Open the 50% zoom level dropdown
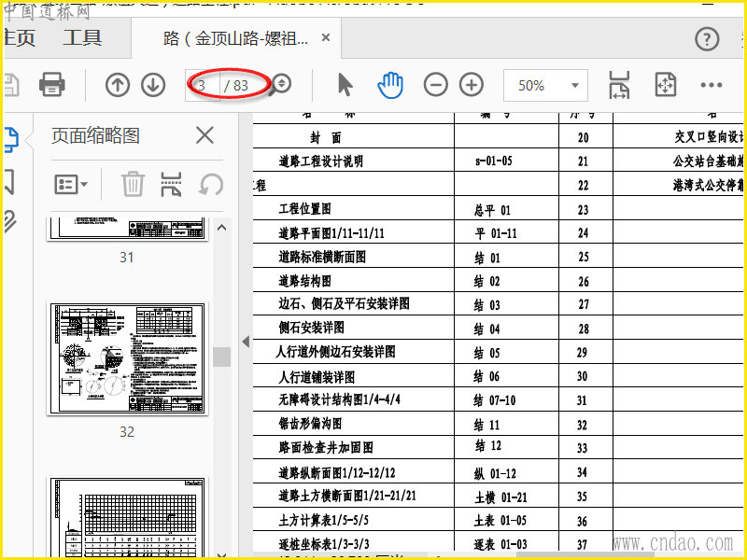Screen dimensions: 747x560 [545, 85]
